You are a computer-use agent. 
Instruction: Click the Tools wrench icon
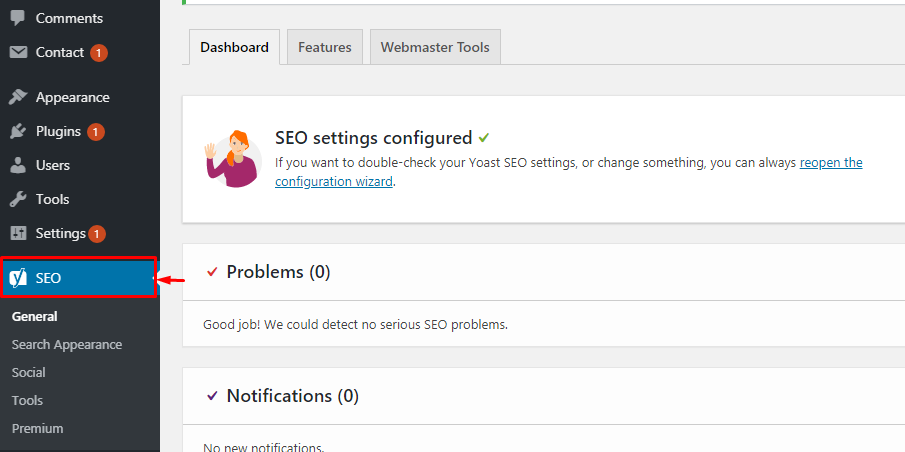18,199
